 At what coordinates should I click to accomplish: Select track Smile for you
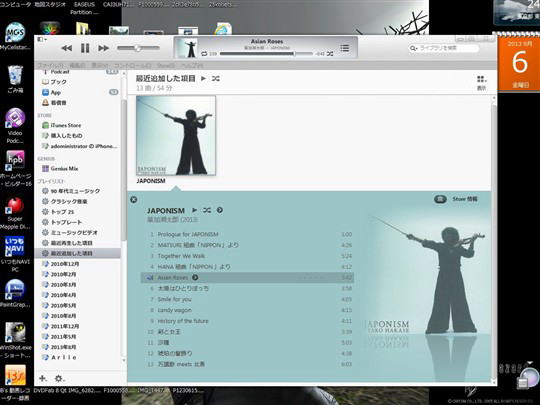pos(175,299)
